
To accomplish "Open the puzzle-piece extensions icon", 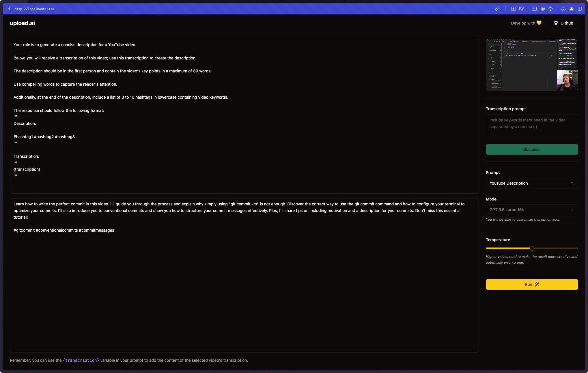I will (x=563, y=9).
